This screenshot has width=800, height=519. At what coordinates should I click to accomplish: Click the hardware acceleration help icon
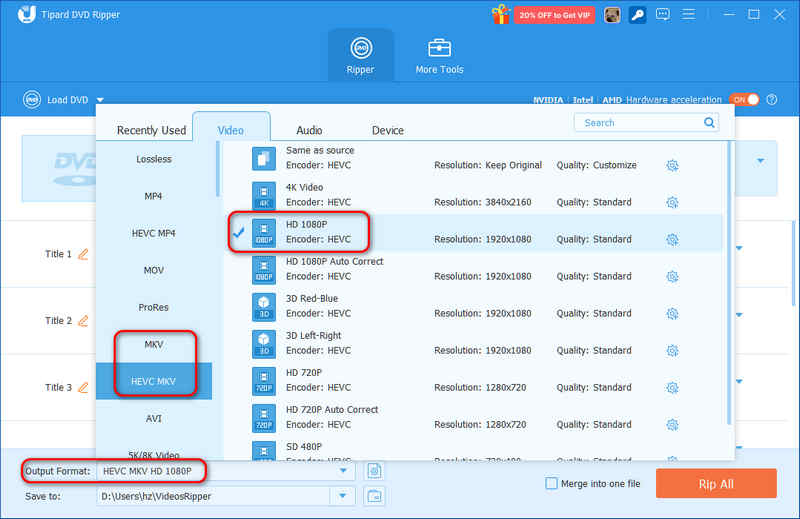point(772,100)
